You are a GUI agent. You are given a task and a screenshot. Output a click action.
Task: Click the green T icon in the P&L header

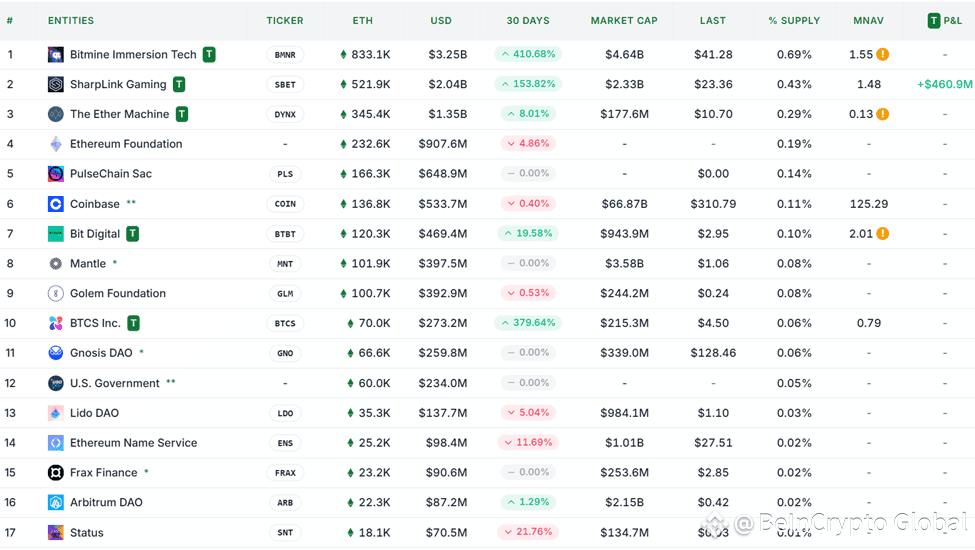tap(933, 21)
